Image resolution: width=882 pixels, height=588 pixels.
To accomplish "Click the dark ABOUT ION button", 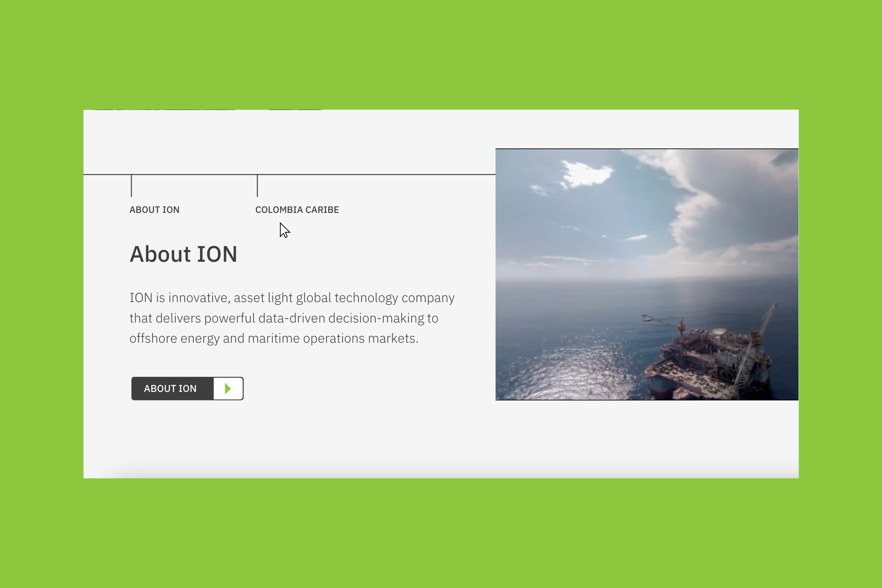I will pos(187,388).
